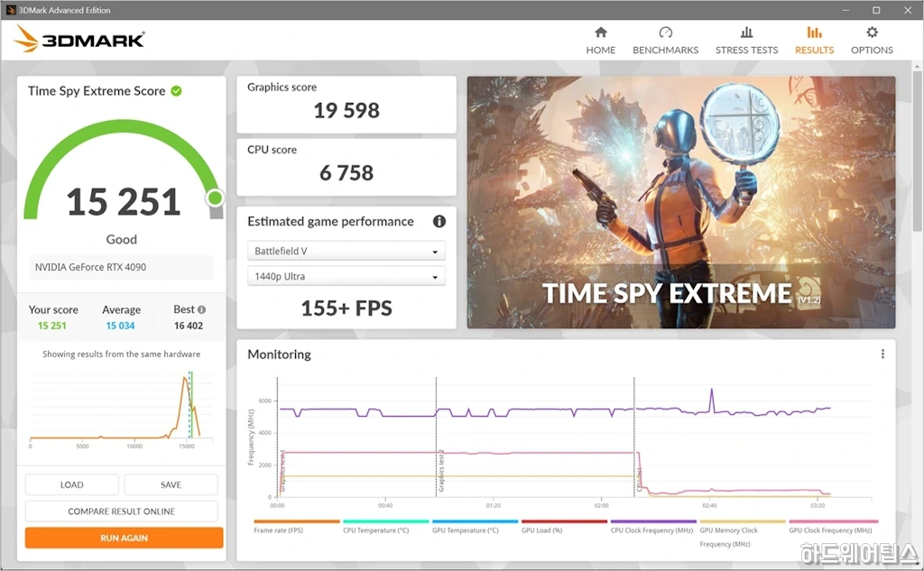
Task: Click the Average score 15 034
Action: [120, 326]
